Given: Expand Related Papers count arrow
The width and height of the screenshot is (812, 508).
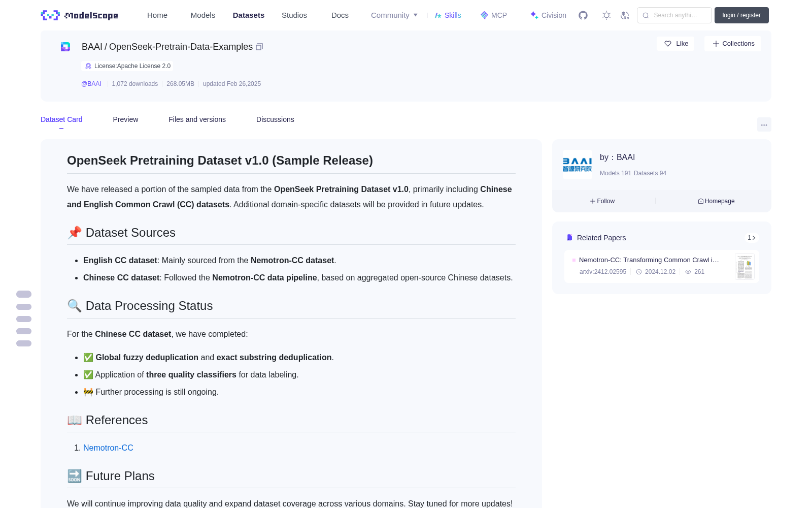Looking at the screenshot, I should [x=752, y=238].
